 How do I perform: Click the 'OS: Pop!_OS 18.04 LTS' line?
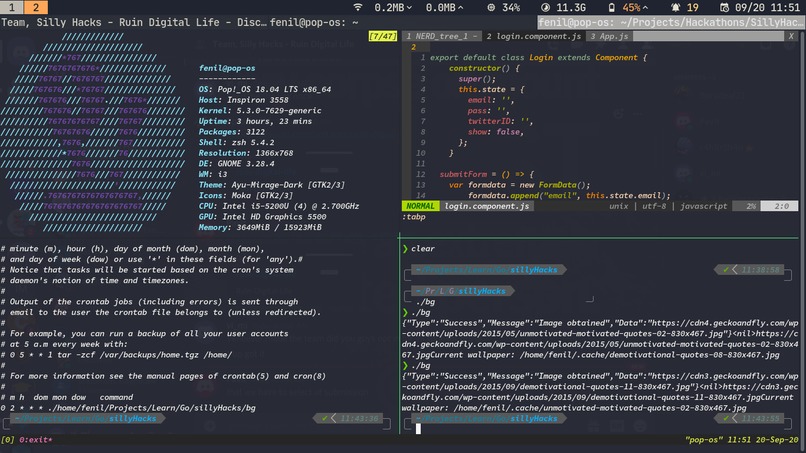(x=265, y=89)
